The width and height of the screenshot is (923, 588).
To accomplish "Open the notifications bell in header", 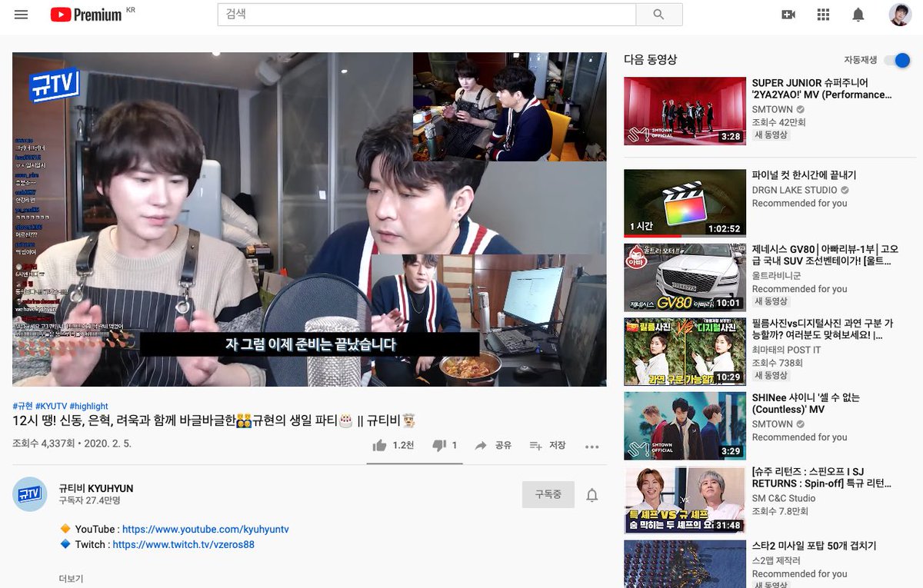I will (858, 15).
